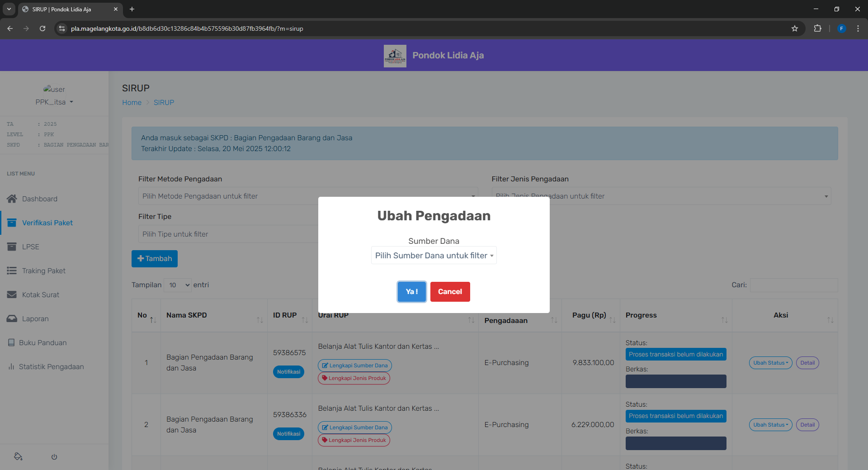
Task: Click the Traking Paket list icon
Action: pyautogui.click(x=12, y=271)
